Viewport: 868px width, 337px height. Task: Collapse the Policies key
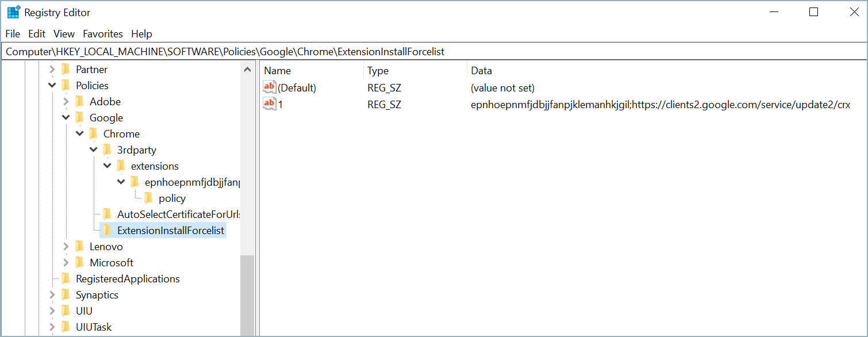click(52, 86)
